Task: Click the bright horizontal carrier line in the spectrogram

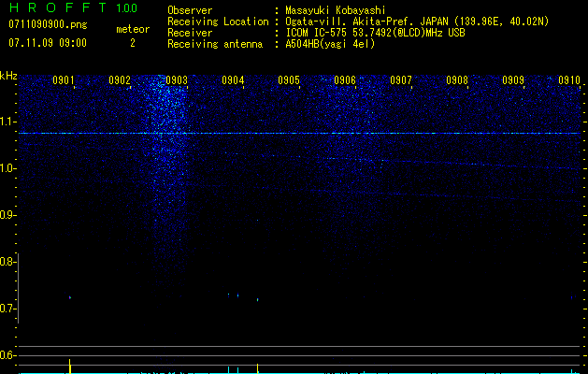Action: tap(299, 133)
